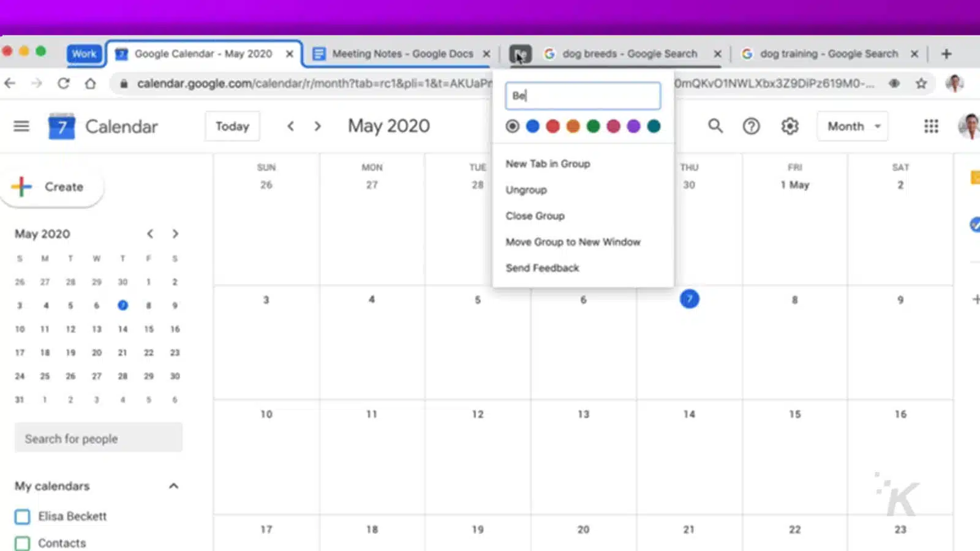
Task: Click the Create button
Action: [53, 187]
